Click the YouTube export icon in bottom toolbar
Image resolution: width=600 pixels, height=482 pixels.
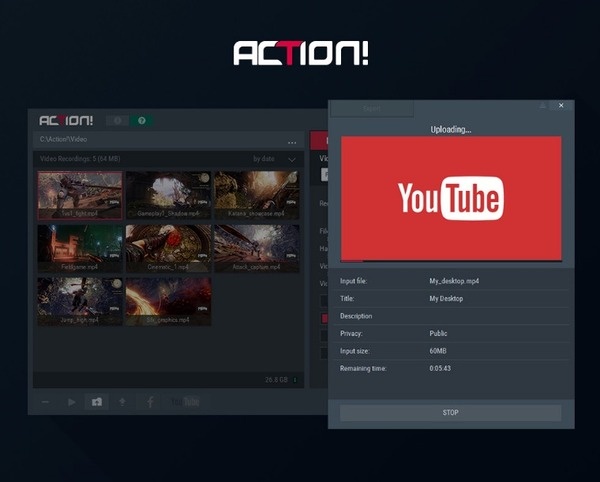(185, 402)
